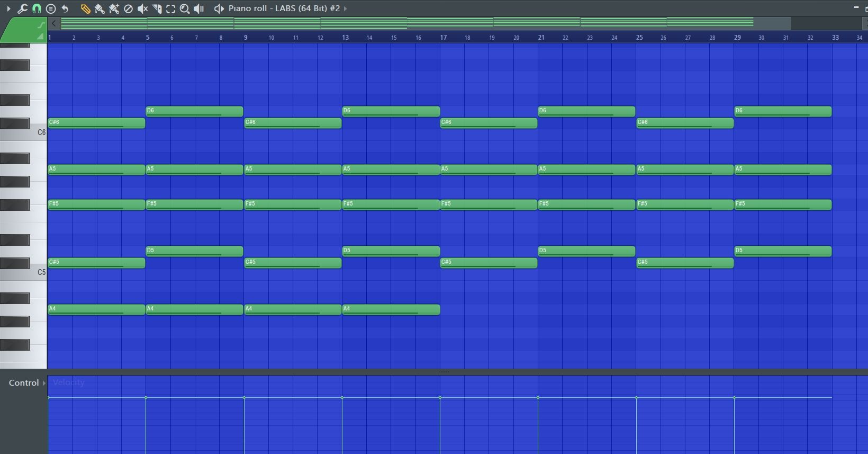
Task: Choose the Select marquee tool
Action: 170,8
